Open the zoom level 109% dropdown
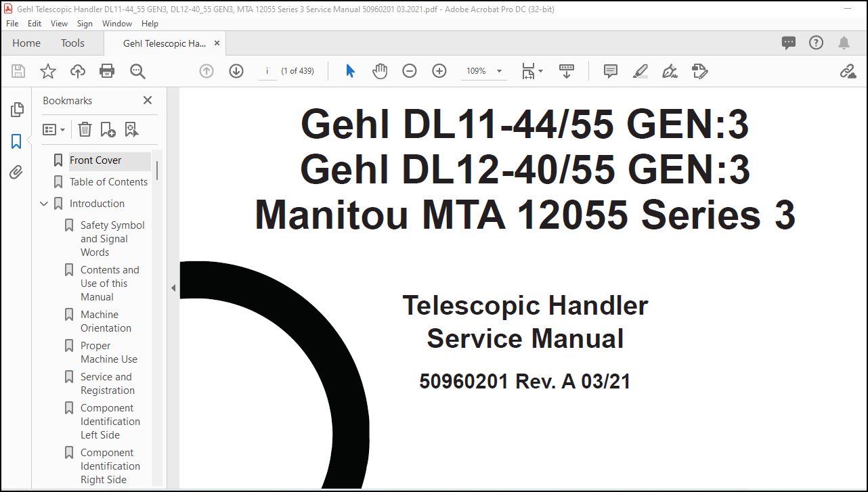 coord(484,71)
